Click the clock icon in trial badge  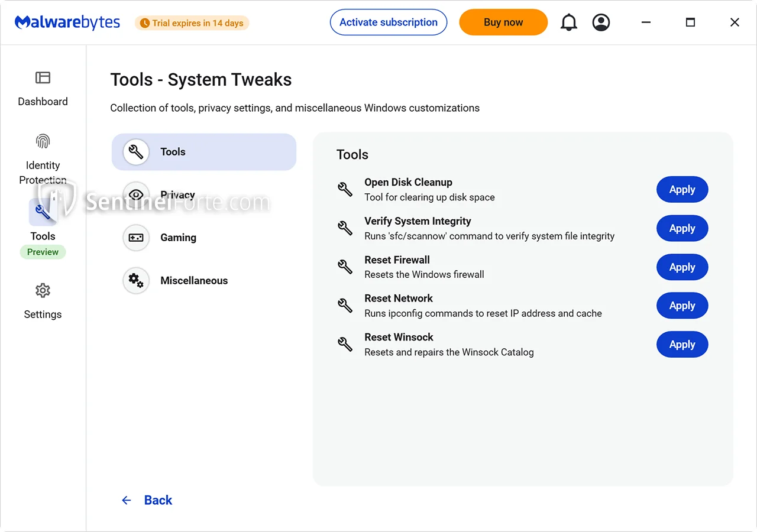[144, 23]
